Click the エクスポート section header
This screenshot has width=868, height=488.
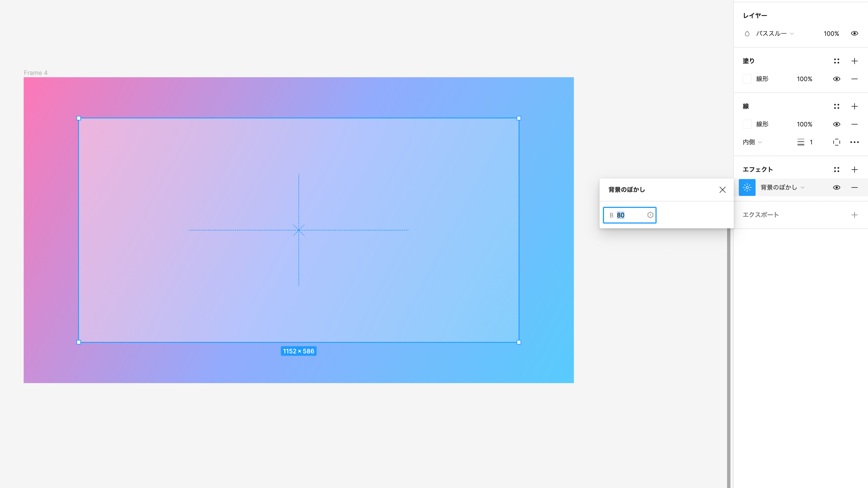pyautogui.click(x=761, y=215)
